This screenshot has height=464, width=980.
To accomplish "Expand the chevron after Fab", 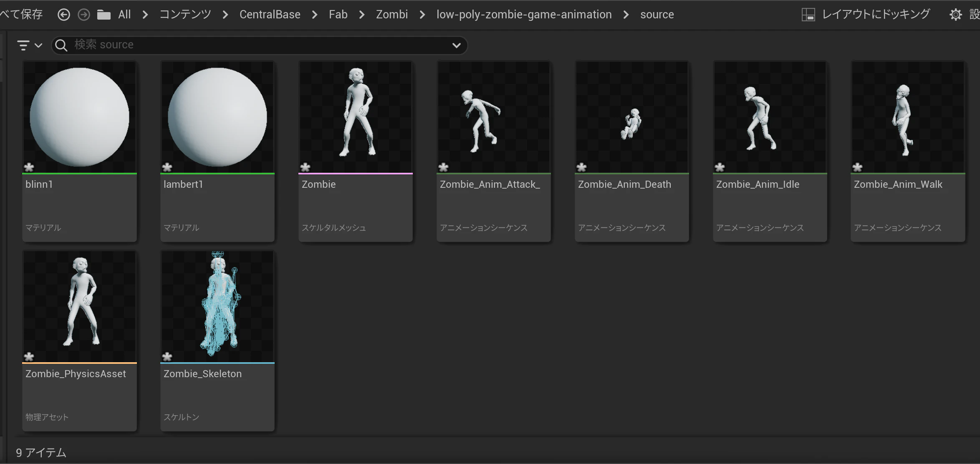I will click(362, 15).
